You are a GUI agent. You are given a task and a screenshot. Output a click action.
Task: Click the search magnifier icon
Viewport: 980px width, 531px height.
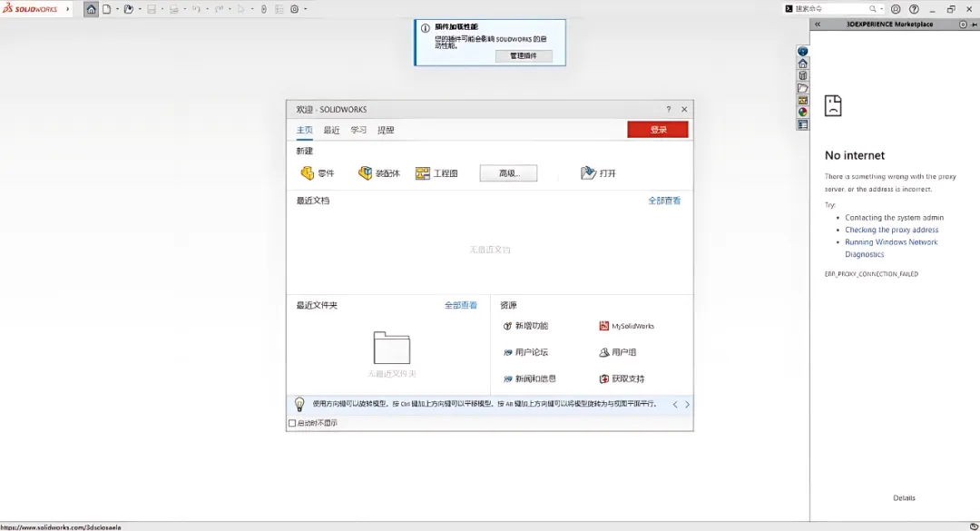[x=873, y=9]
